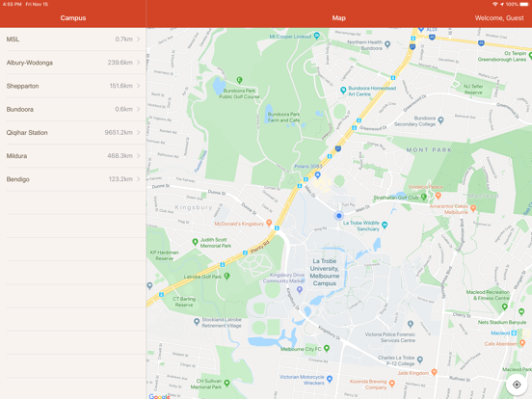Screen dimensions: 532x399
Task: Tap the Campus panel title
Action: [x=73, y=18]
